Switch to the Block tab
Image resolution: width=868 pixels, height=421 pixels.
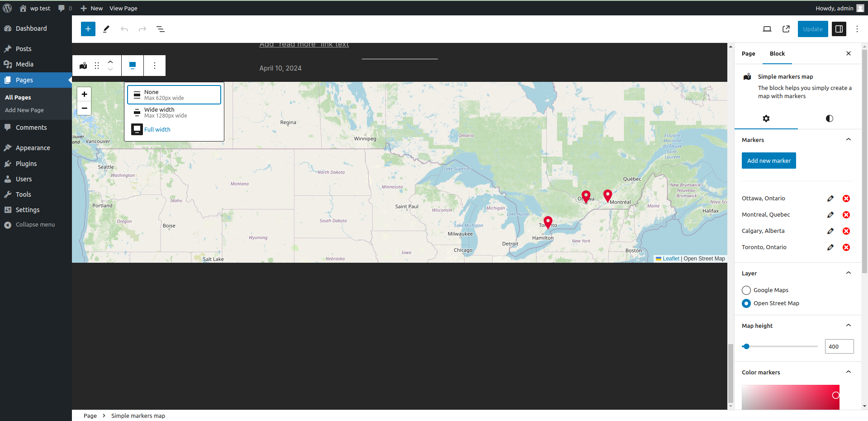point(777,53)
